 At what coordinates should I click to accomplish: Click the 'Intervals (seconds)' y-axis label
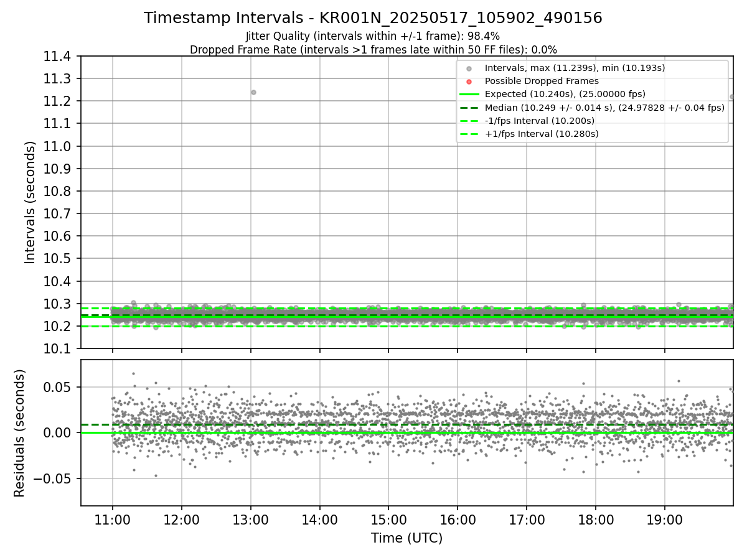click(x=31, y=202)
